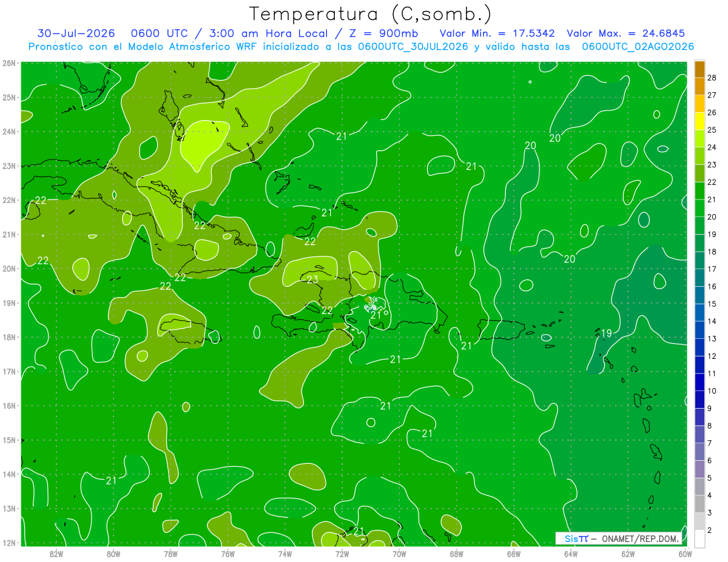This screenshot has height=562, width=728.
Task: Click the '16' colorbar label
Action: (712, 287)
